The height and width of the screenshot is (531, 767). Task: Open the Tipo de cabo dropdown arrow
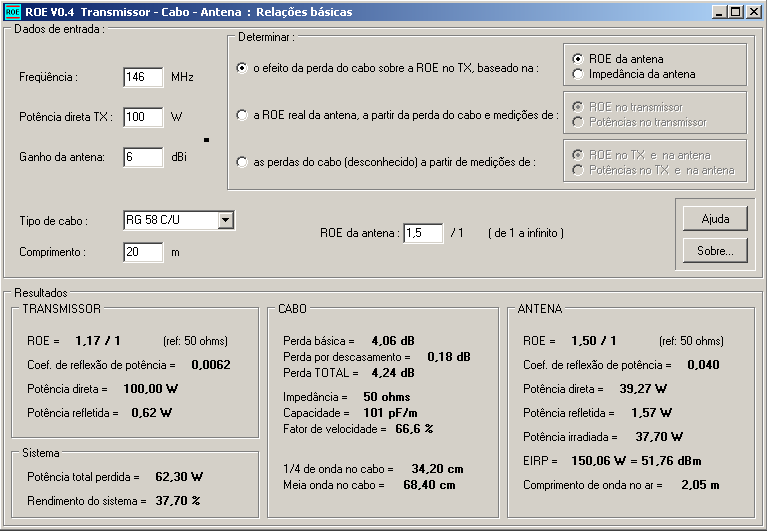click(226, 220)
